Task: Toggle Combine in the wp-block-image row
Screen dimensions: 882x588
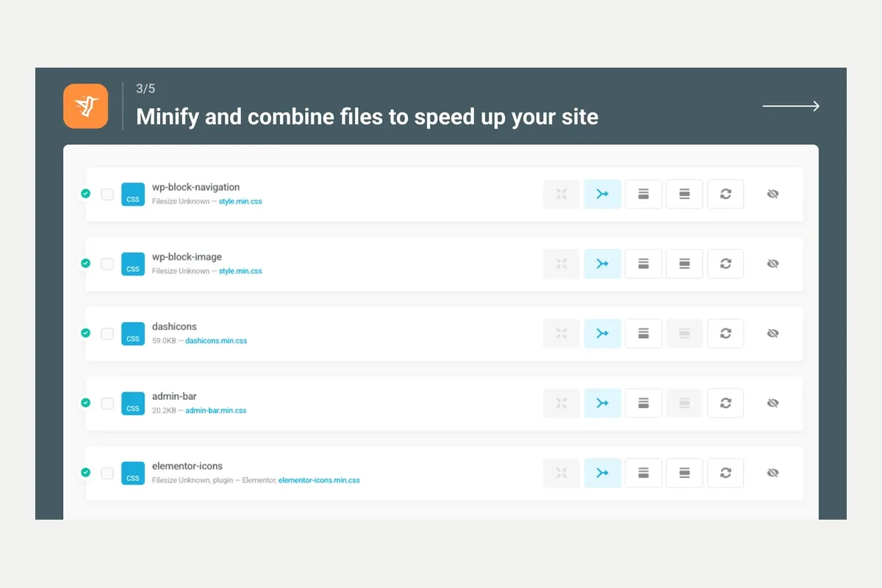Action: pyautogui.click(x=603, y=264)
